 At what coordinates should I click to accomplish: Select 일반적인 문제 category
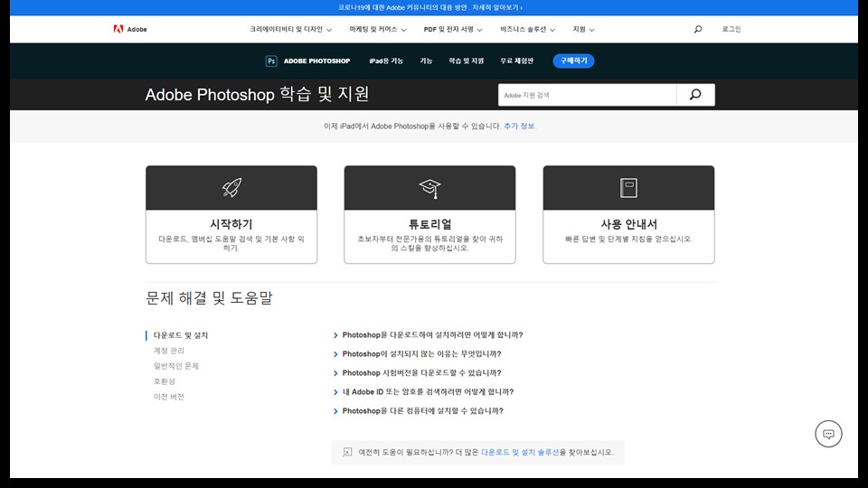click(x=176, y=366)
